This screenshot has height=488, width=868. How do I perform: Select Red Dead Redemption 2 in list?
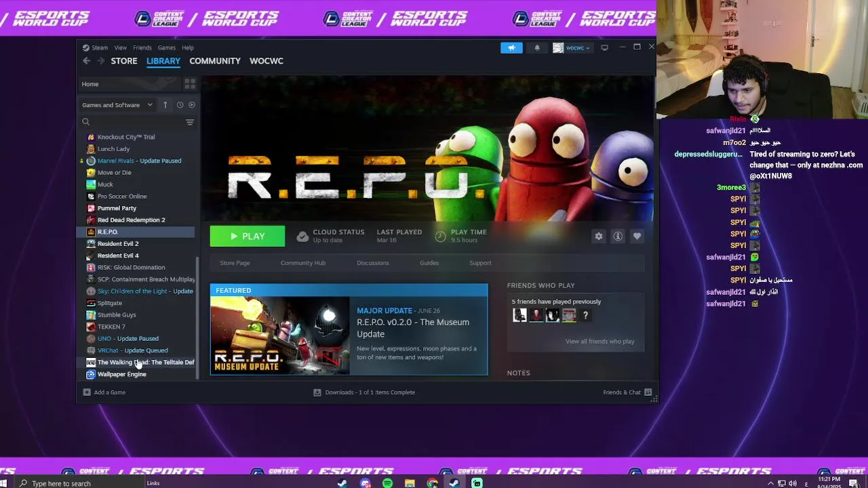tap(132, 220)
